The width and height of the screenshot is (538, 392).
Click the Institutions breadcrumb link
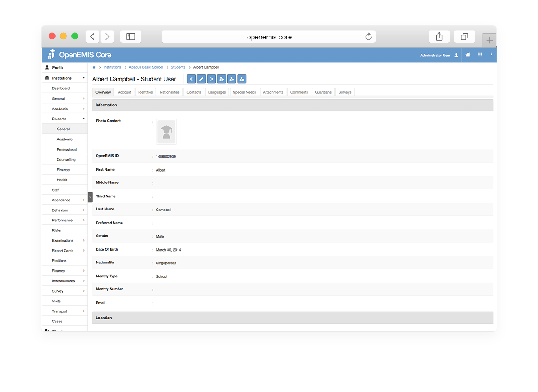(112, 67)
